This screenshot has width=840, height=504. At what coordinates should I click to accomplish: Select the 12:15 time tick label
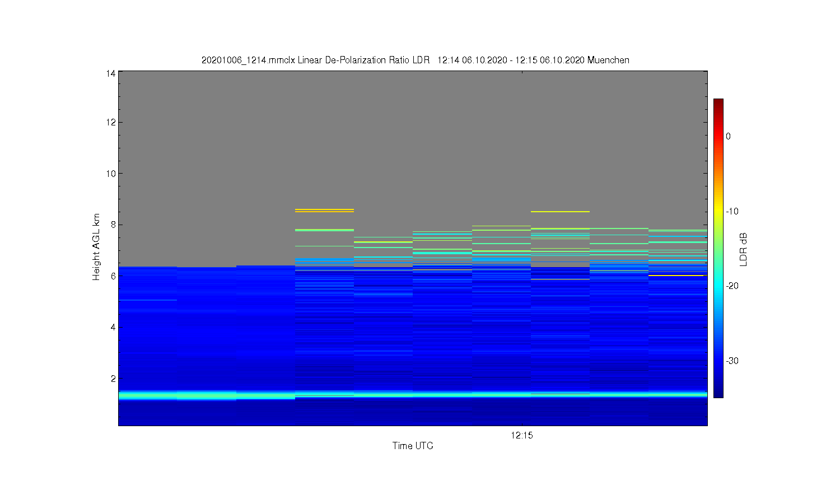click(521, 435)
